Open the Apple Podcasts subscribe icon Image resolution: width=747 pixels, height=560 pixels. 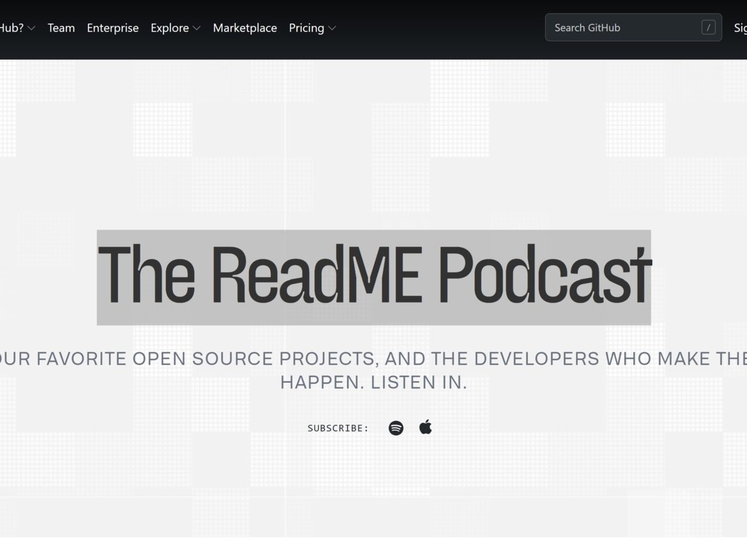425,427
